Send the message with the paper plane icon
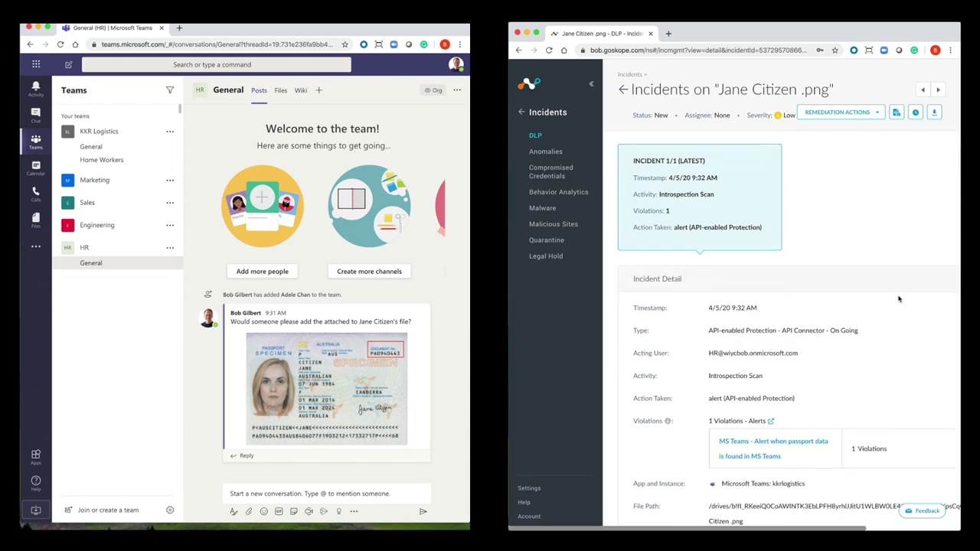Viewport: 980px width, 551px height. (423, 511)
